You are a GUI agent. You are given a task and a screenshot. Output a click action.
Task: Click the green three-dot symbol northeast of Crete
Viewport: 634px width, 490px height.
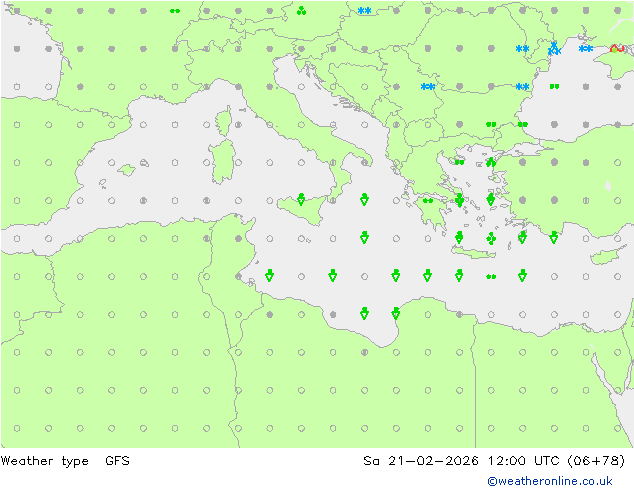(x=491, y=239)
